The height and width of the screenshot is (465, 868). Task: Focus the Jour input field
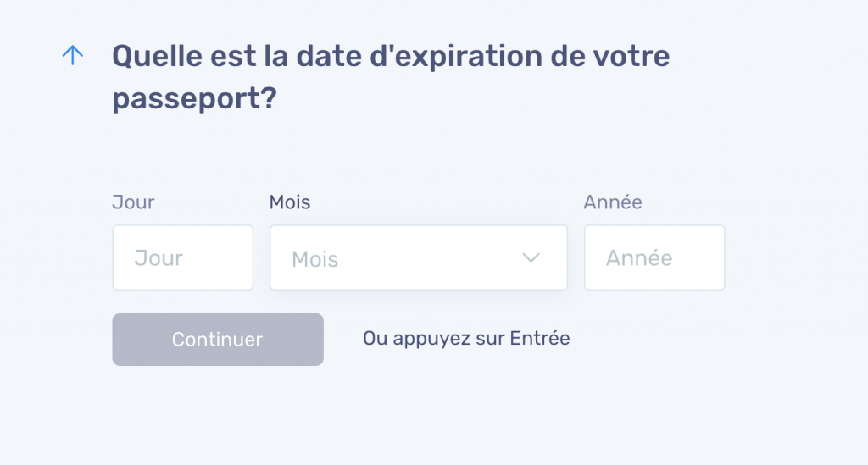[183, 257]
